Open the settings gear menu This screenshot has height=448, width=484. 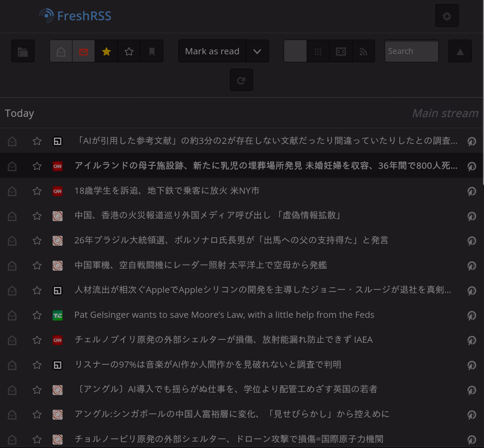tap(447, 16)
